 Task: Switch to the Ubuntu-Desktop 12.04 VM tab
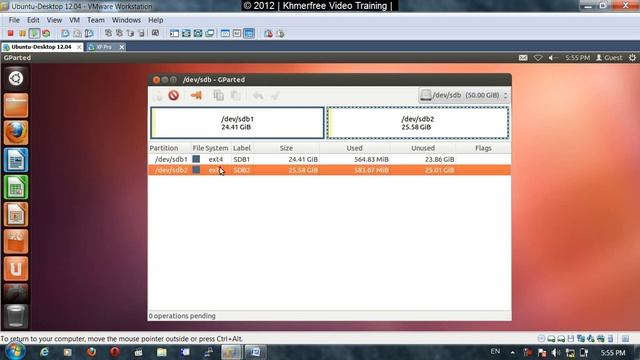coord(42,47)
